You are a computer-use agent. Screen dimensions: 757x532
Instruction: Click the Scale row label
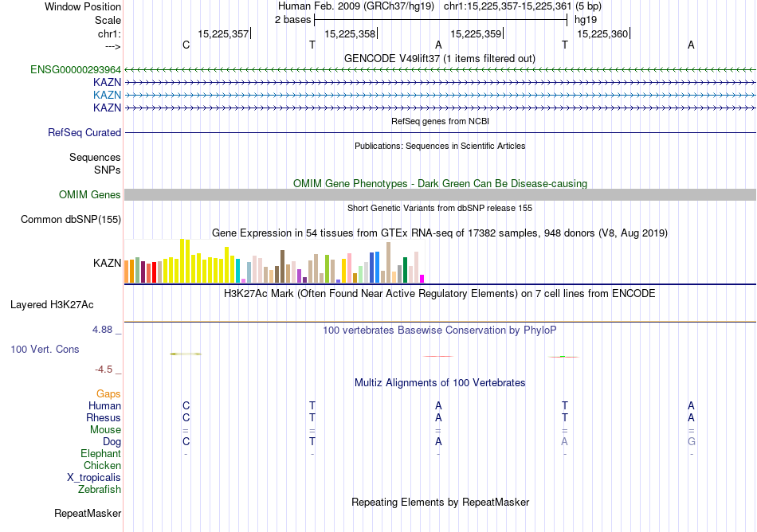(x=108, y=20)
